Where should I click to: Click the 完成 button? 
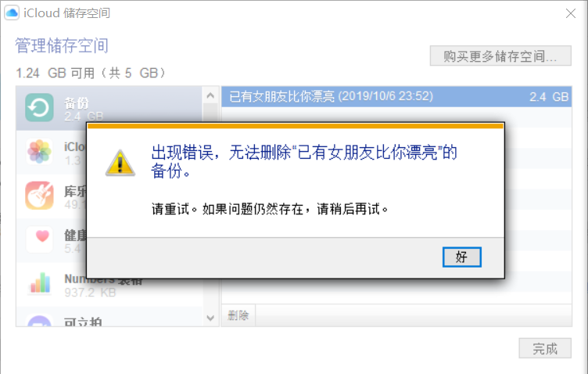click(545, 348)
